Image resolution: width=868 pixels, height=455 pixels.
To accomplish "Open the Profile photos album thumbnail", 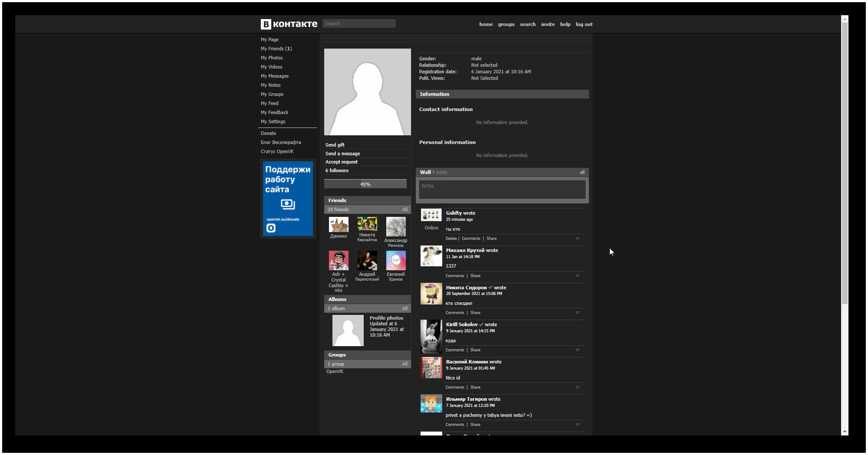I will click(x=348, y=331).
